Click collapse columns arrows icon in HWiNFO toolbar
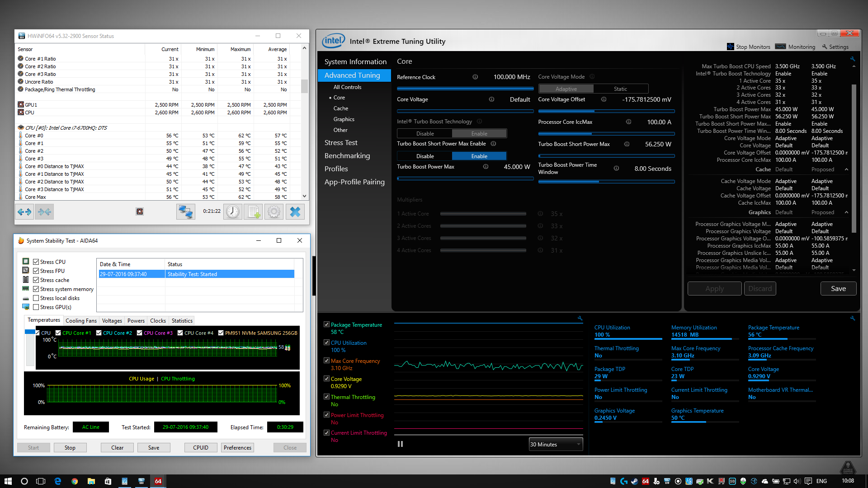This screenshot has height=488, width=868. 44,212
